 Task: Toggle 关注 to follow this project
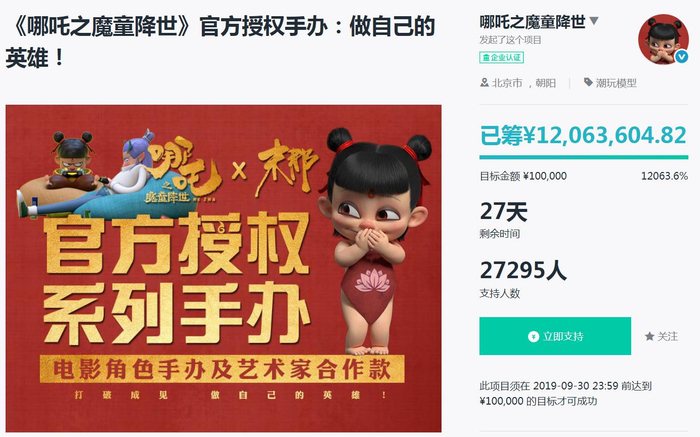[667, 337]
